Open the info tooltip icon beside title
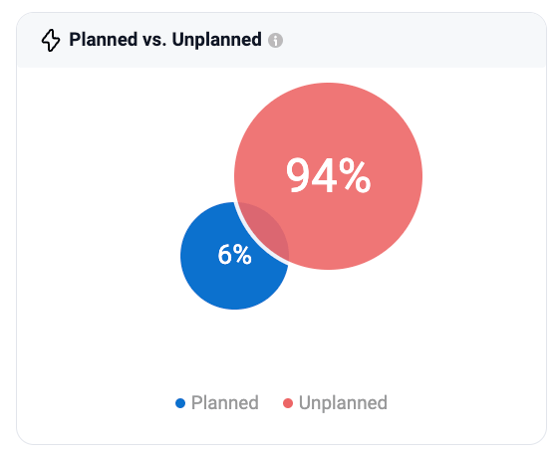Image resolution: width=558 pixels, height=457 pixels. pos(275,40)
